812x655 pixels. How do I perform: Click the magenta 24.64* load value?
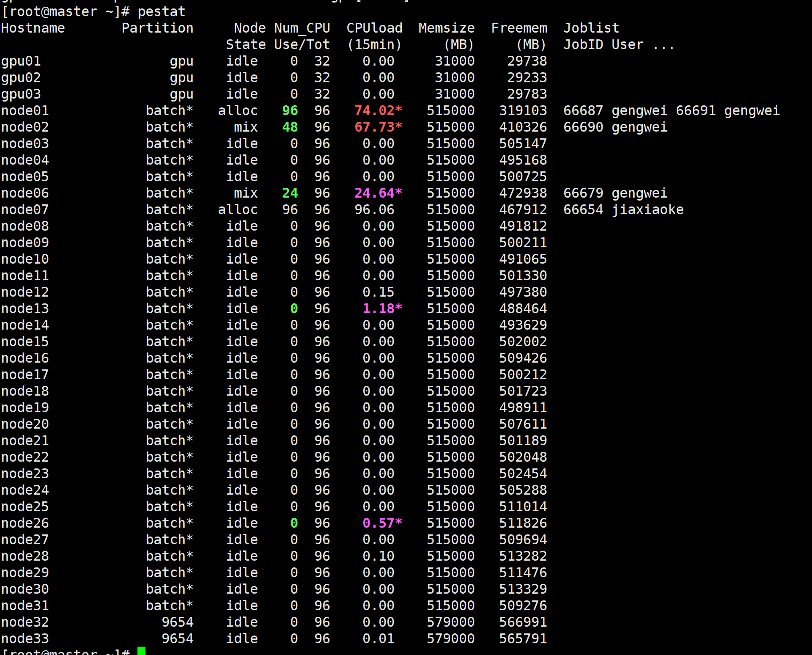point(378,193)
